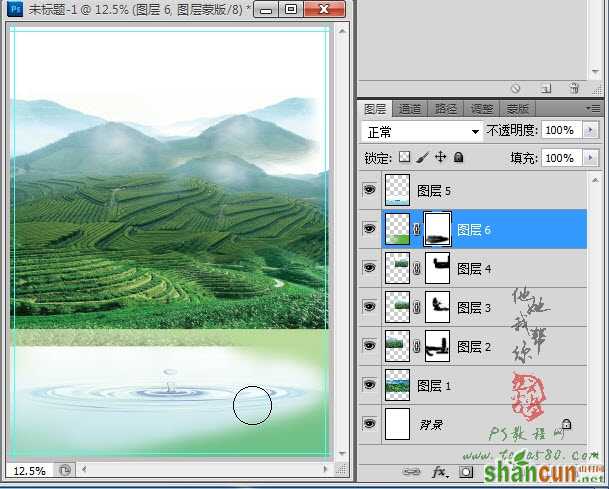Hide 图层 2 layer
The height and width of the screenshot is (489, 609).
(x=369, y=345)
